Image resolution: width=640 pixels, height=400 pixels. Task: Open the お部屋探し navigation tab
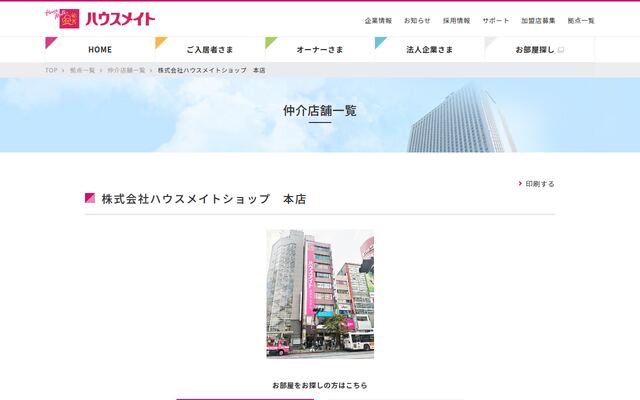[540, 49]
